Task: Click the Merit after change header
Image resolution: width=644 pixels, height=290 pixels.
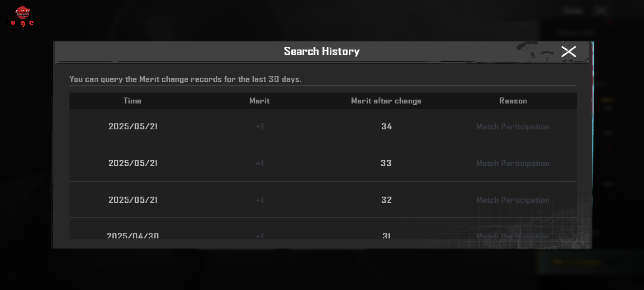Action: pos(386,101)
